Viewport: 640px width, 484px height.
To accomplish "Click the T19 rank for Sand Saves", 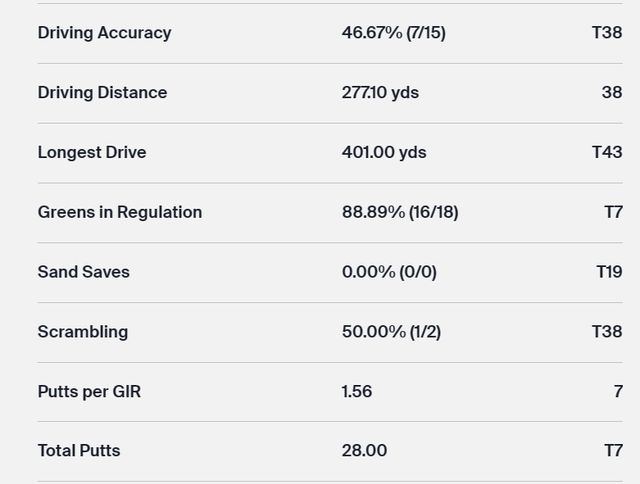I will point(607,272).
